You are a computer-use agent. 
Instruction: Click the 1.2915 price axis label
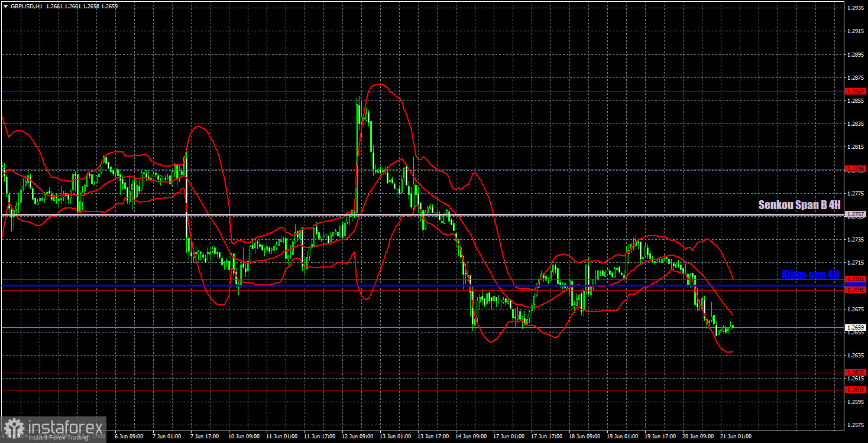tap(856, 31)
